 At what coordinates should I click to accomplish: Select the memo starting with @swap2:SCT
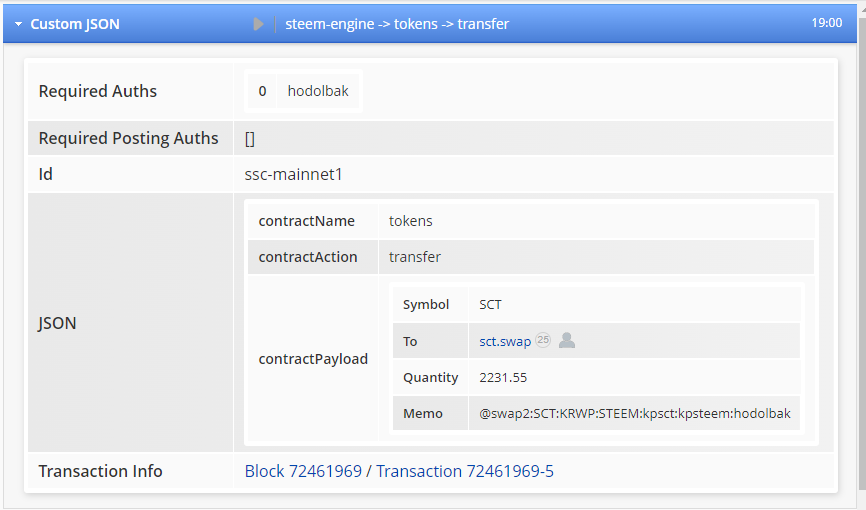tap(635, 413)
